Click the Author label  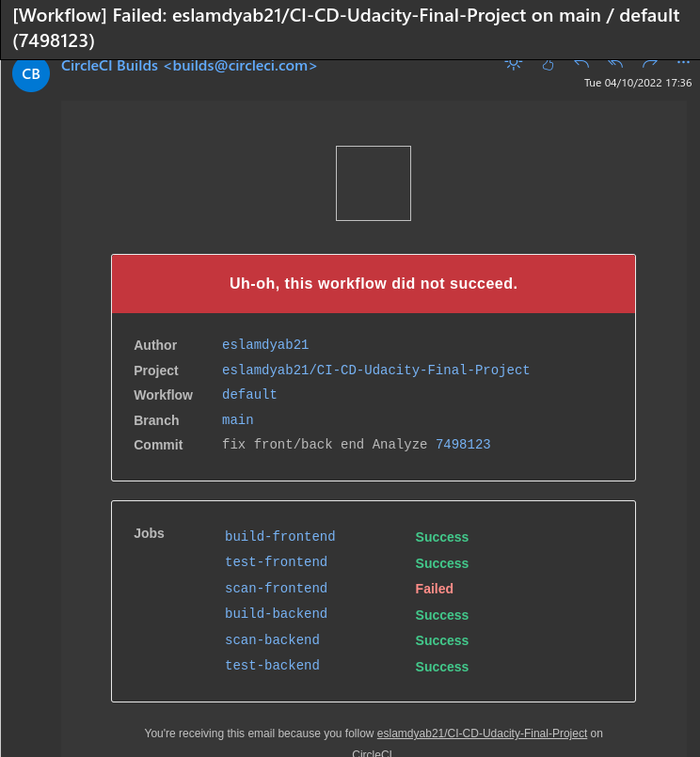pos(155,345)
